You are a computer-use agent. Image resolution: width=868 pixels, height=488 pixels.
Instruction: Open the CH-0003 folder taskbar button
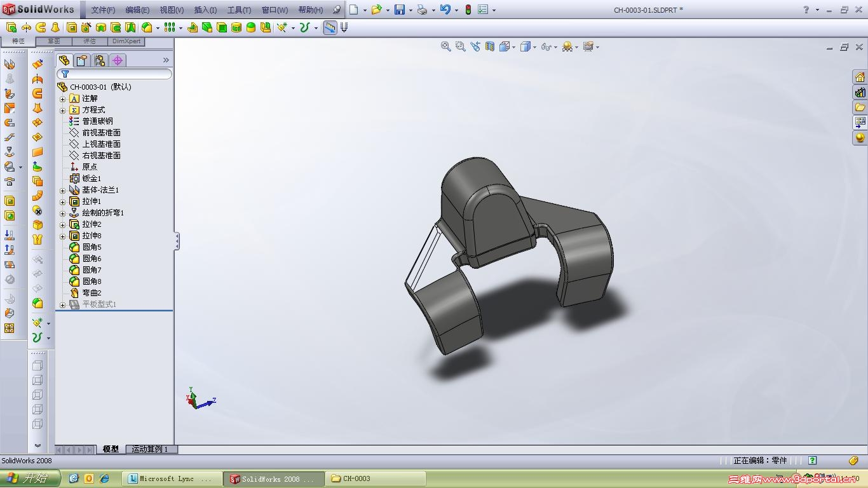[x=375, y=478]
